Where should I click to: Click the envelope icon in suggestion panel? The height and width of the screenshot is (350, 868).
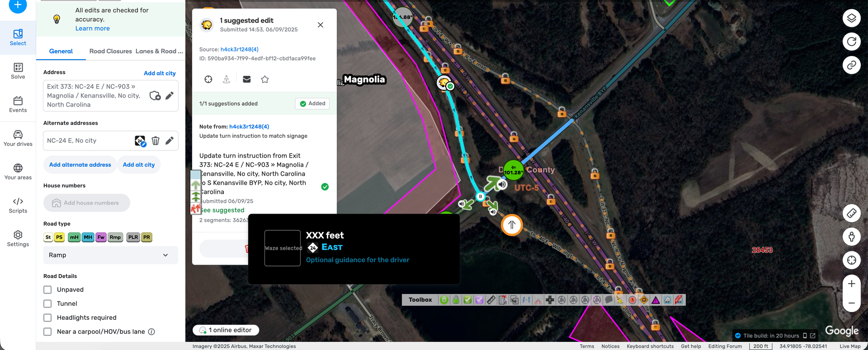click(246, 79)
